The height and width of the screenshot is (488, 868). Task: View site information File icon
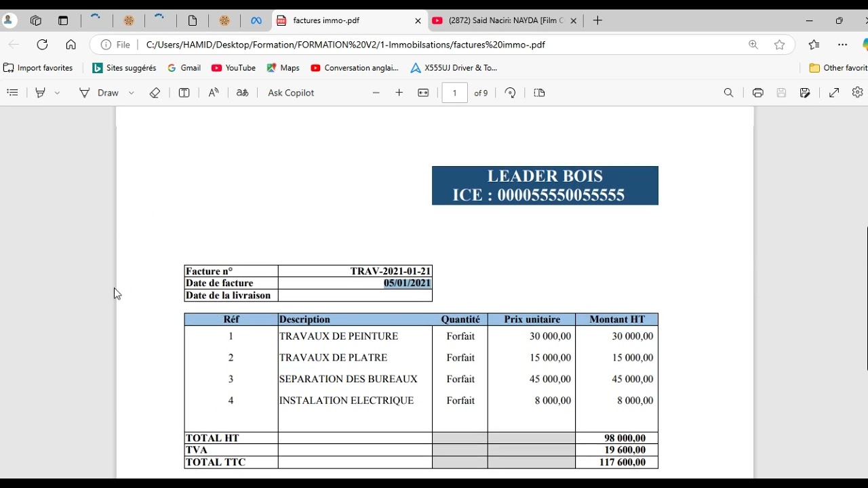[x=115, y=45]
